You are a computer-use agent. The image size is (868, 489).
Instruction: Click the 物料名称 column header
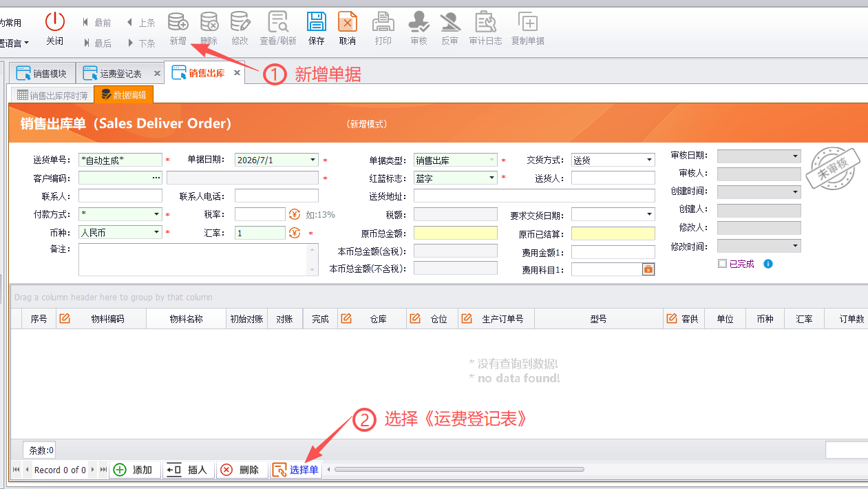tap(186, 319)
